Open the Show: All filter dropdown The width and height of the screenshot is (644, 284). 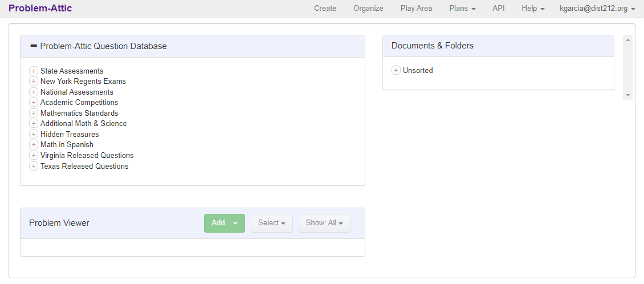click(324, 223)
